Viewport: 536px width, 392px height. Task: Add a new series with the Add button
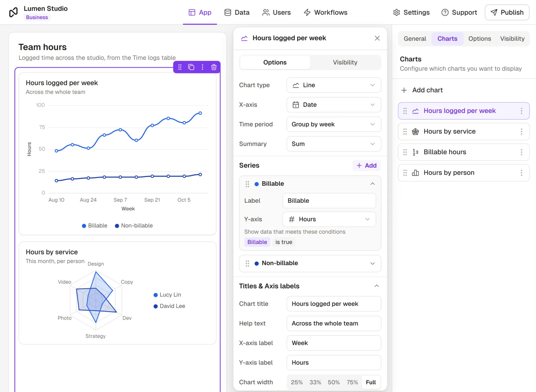click(x=366, y=166)
